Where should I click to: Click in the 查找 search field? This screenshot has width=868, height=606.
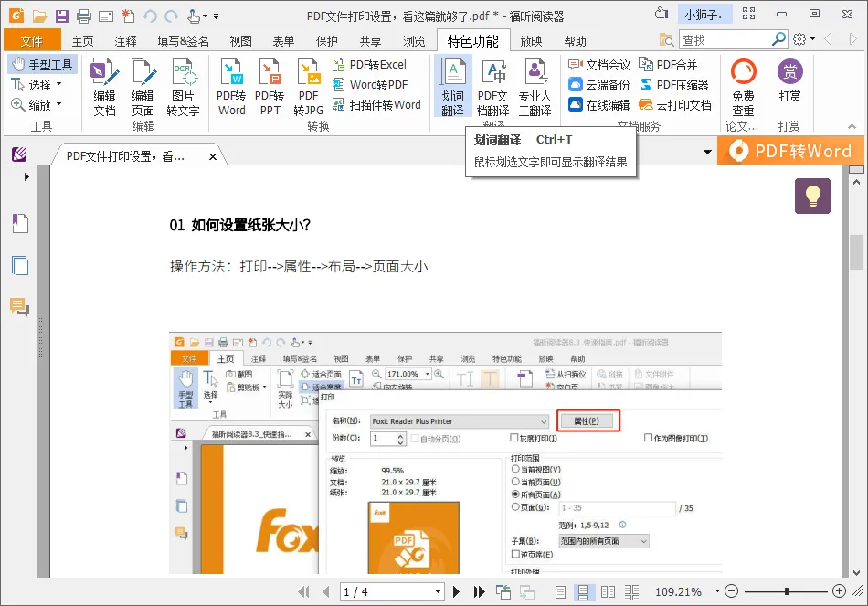[x=725, y=40]
